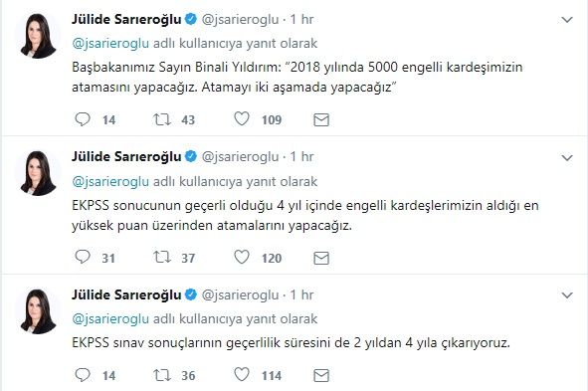Reply to the tweet with 31 replies
588x391 pixels.
pos(83,258)
